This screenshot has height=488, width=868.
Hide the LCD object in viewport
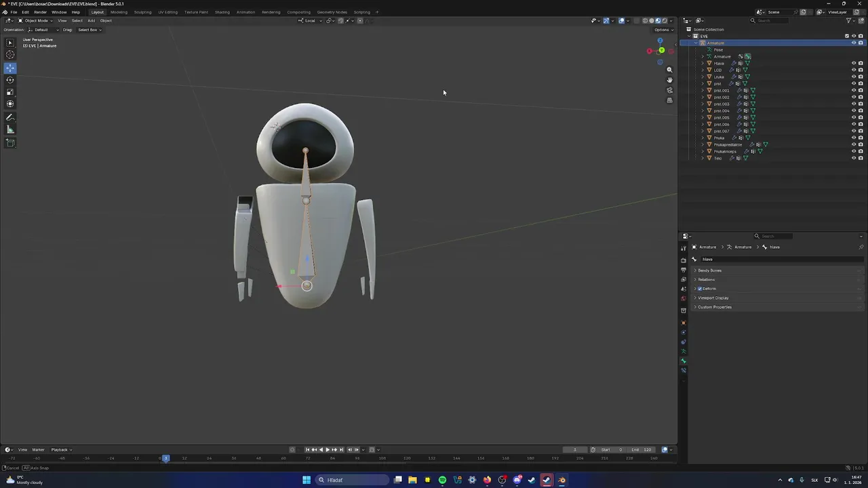click(x=854, y=70)
